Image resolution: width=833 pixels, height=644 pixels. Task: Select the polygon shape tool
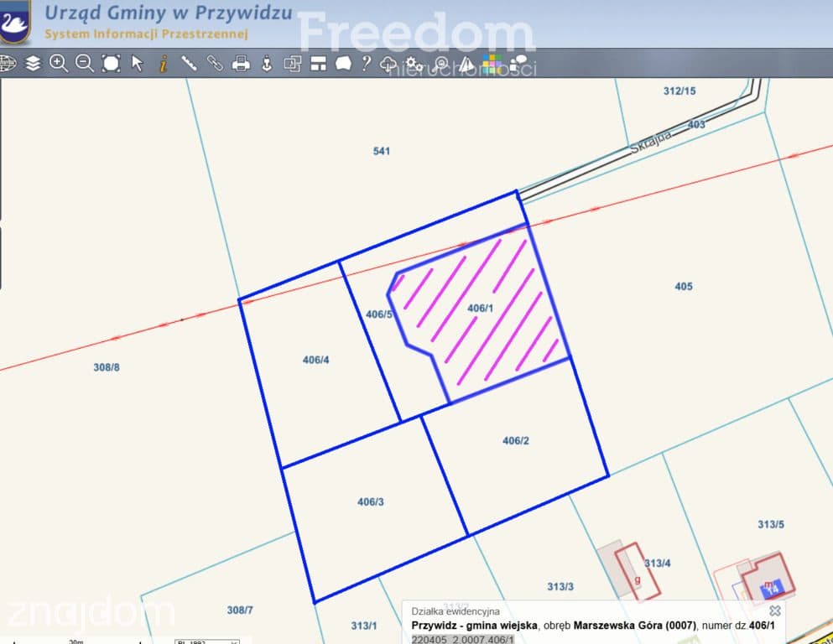(344, 64)
